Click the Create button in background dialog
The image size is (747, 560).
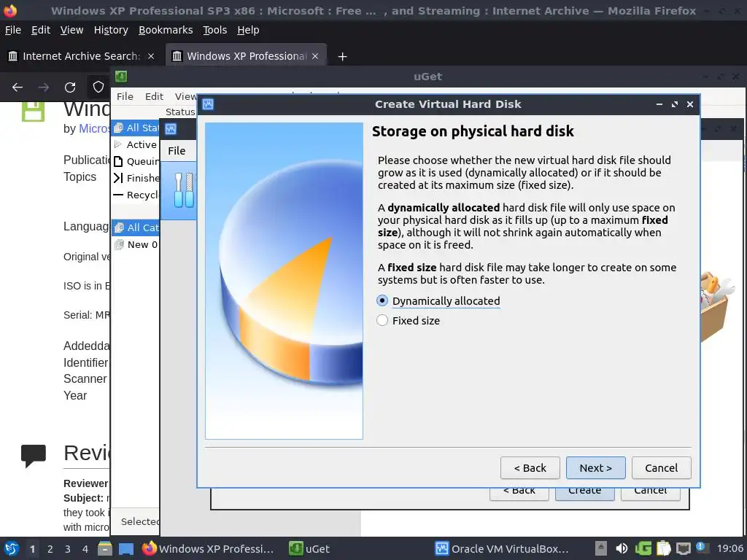(x=584, y=494)
